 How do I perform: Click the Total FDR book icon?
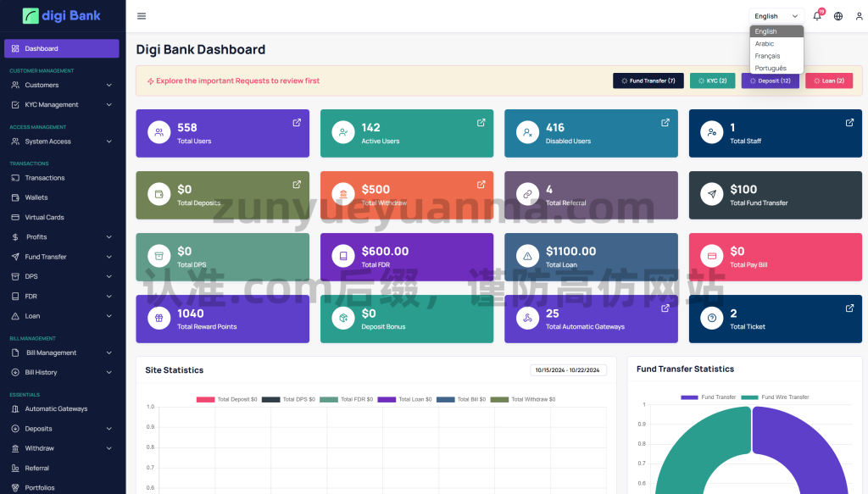[343, 256]
